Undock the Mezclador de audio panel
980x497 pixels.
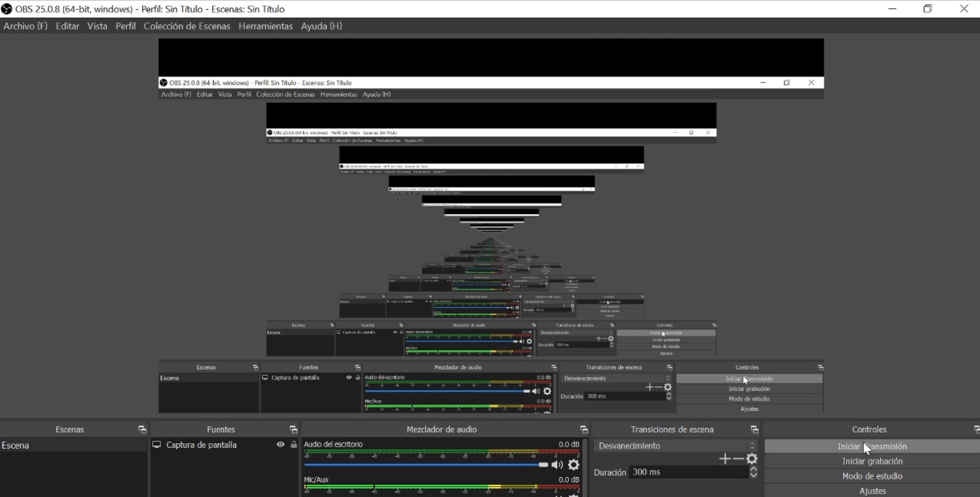[x=584, y=430]
